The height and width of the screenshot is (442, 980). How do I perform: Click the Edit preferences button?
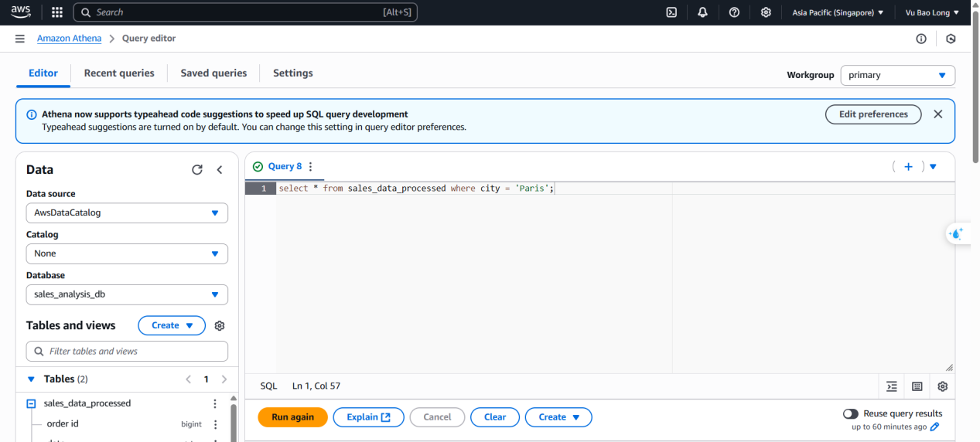[x=873, y=114]
